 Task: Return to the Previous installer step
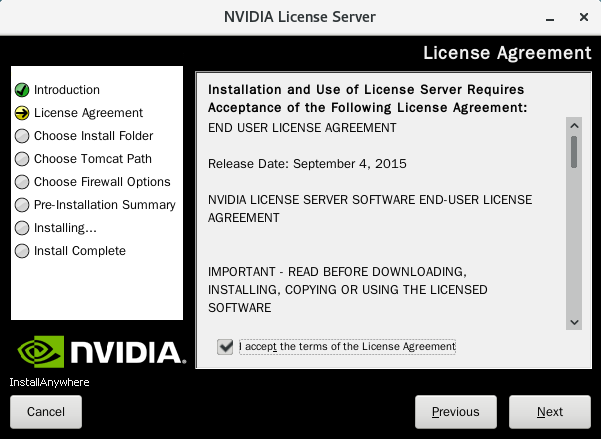[x=456, y=412]
